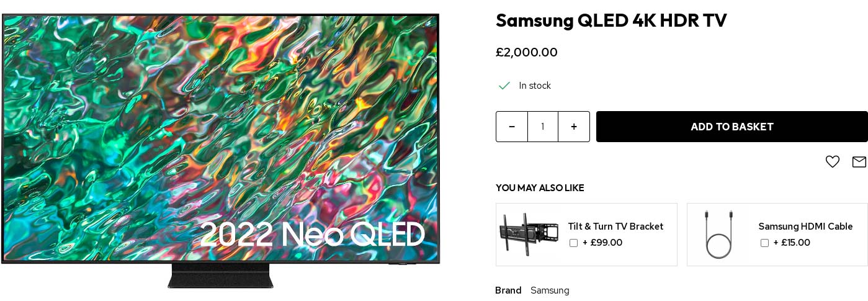Click the green In stock checkmark icon
The image size is (868, 301).
[x=504, y=86]
